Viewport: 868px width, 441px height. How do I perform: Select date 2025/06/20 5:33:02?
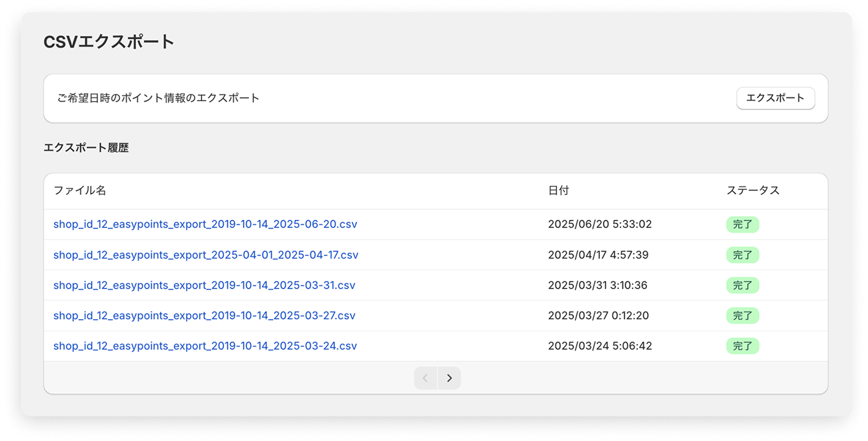tap(600, 224)
